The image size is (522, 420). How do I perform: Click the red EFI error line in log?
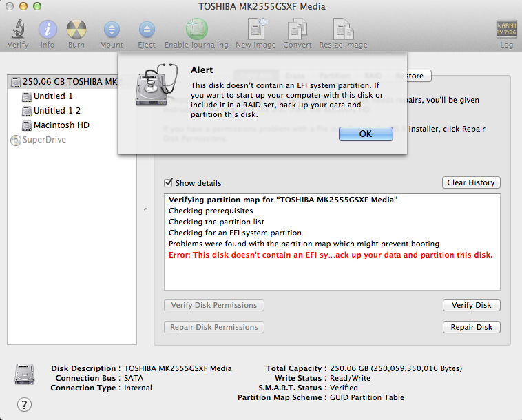(x=331, y=255)
